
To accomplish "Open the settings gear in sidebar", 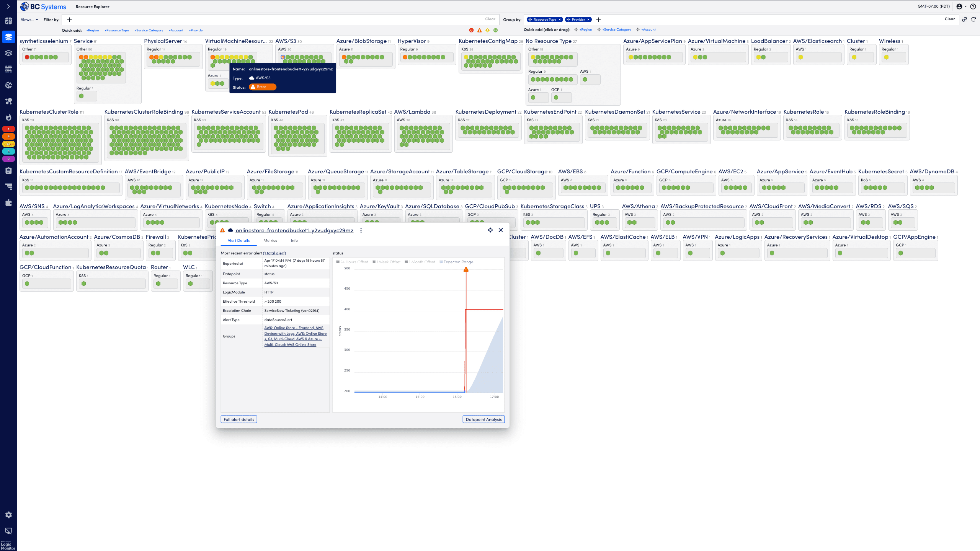I will coord(8,515).
